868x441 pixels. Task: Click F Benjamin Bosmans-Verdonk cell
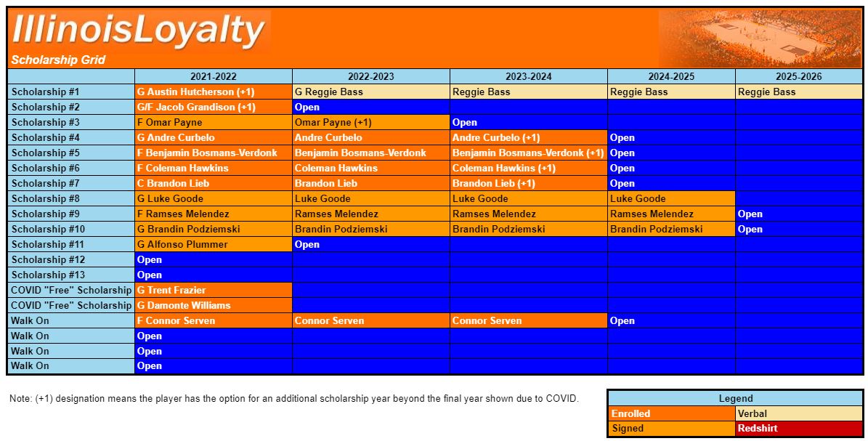tap(214, 153)
